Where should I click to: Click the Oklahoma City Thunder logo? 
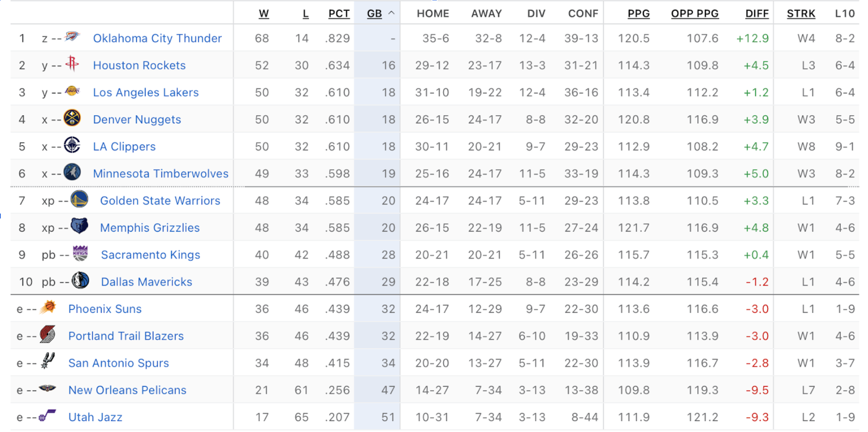click(72, 37)
